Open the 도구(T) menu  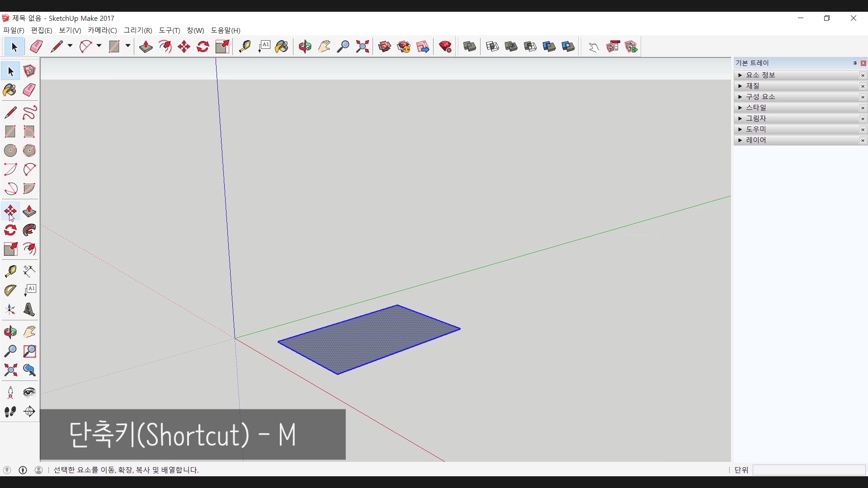coord(169,30)
